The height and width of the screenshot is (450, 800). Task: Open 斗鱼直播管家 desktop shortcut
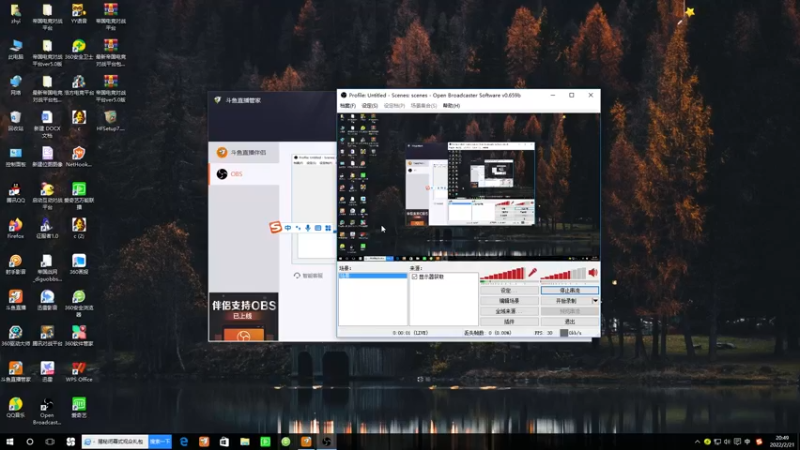click(16, 371)
